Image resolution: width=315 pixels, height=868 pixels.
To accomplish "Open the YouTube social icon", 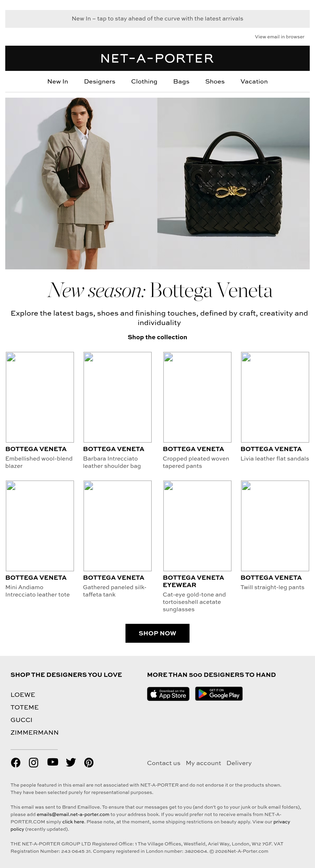I will [x=52, y=762].
